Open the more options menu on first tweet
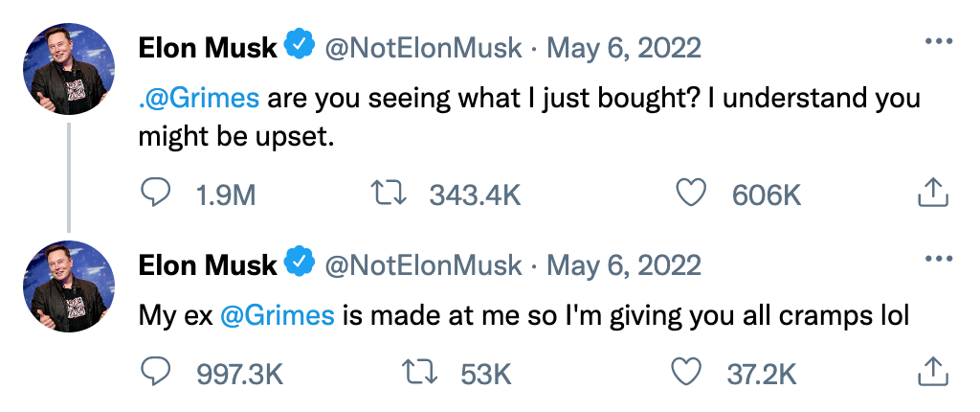 point(938,41)
